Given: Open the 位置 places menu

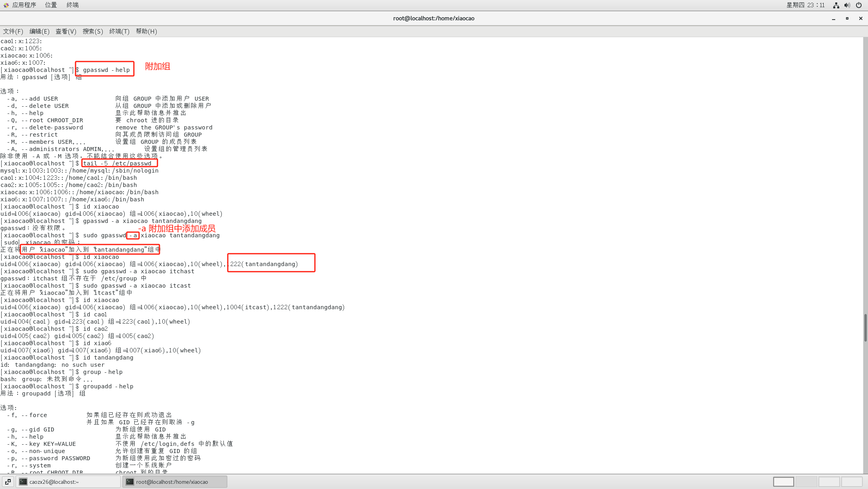Looking at the screenshot, I should tap(51, 5).
